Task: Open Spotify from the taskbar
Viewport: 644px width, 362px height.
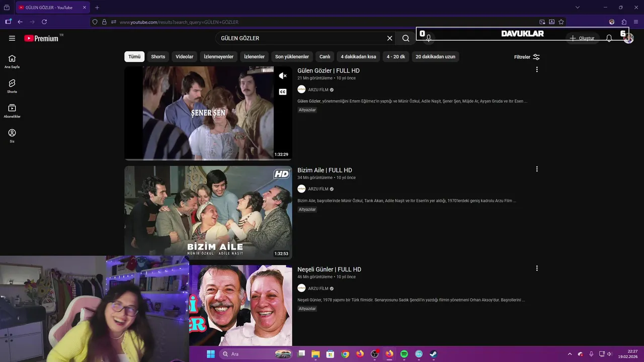Action: [x=404, y=354]
